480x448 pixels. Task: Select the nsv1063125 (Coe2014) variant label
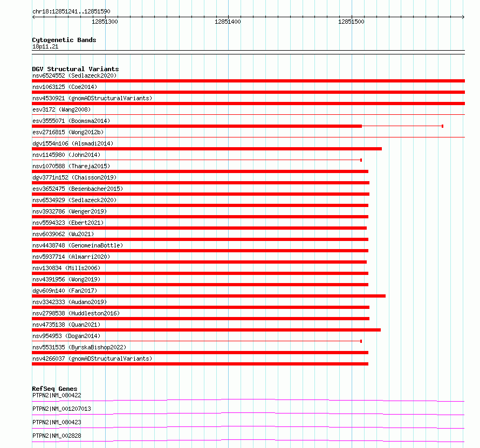click(65, 87)
